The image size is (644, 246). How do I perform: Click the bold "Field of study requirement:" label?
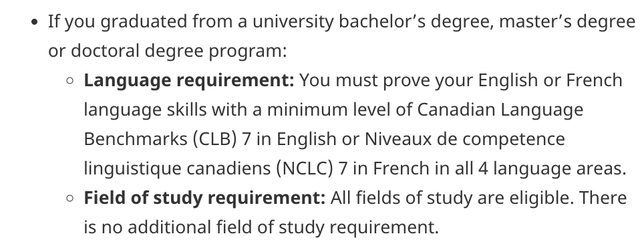pos(204,199)
